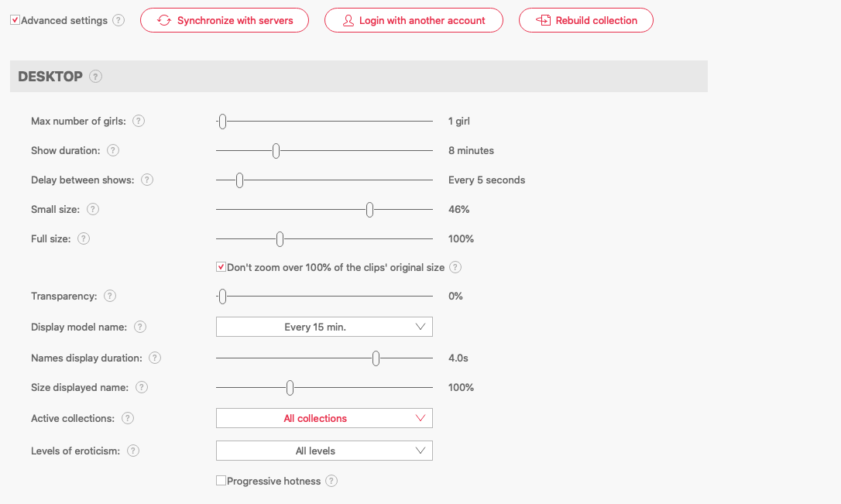Open help for Max number of girls

139,122
